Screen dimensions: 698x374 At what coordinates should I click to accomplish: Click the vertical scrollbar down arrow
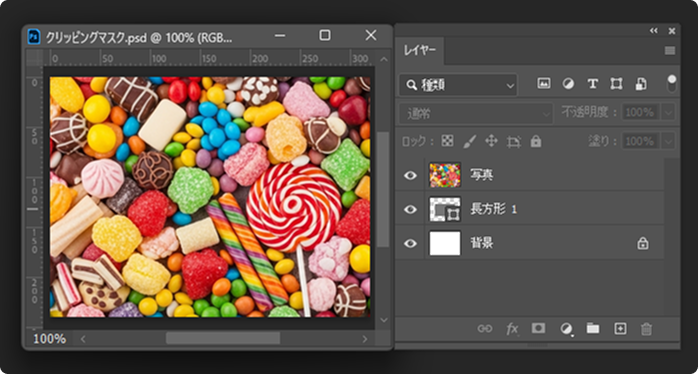384,320
